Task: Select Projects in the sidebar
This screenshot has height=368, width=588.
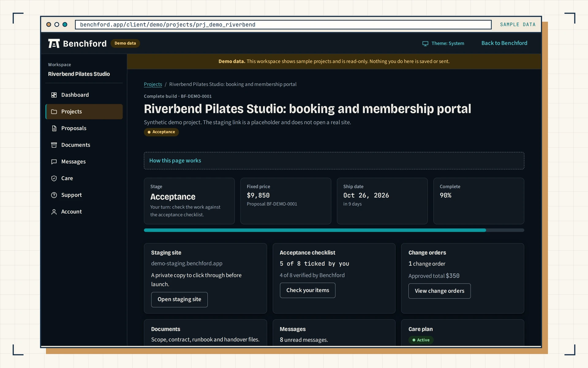Action: coord(84,112)
